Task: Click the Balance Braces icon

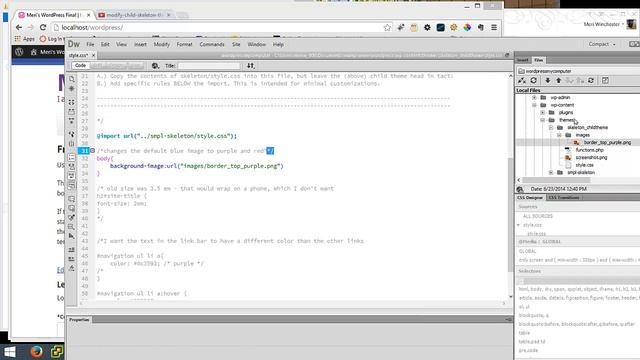Action: coord(71,144)
